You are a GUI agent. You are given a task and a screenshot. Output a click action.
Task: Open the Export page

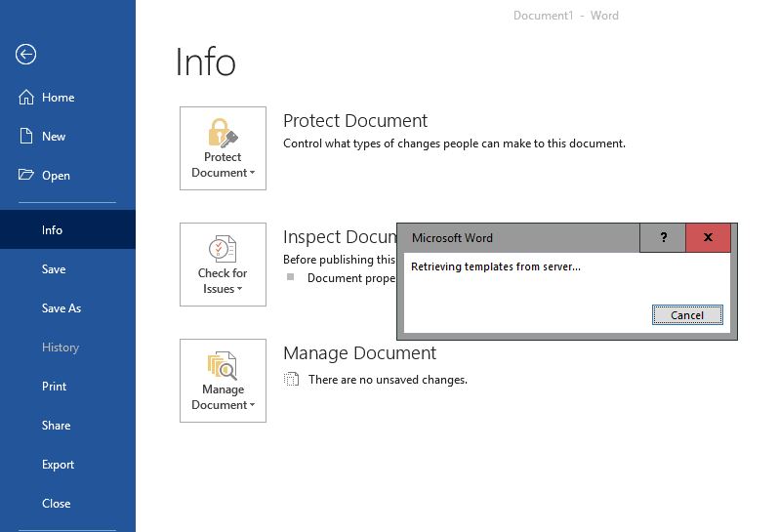[x=67, y=464]
